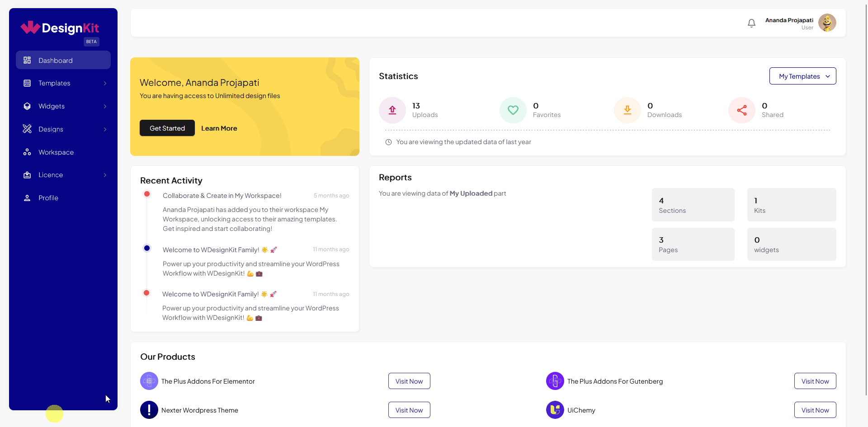Click the 3 Pages report card

coord(693,244)
